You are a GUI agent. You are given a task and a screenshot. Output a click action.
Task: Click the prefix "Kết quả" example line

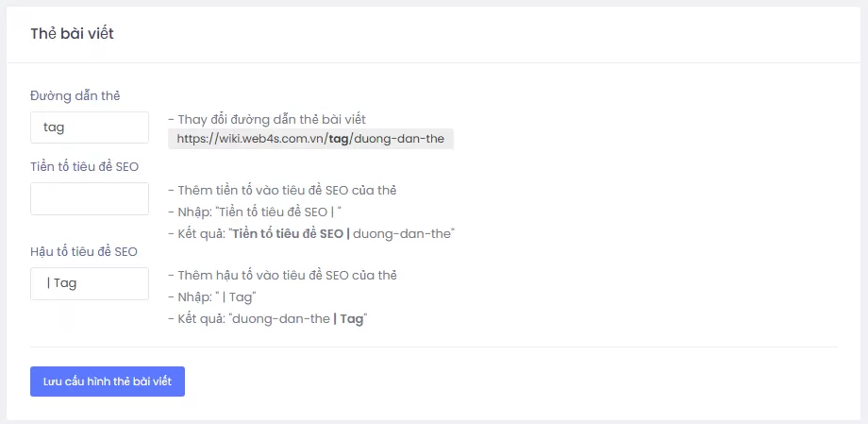(x=311, y=233)
